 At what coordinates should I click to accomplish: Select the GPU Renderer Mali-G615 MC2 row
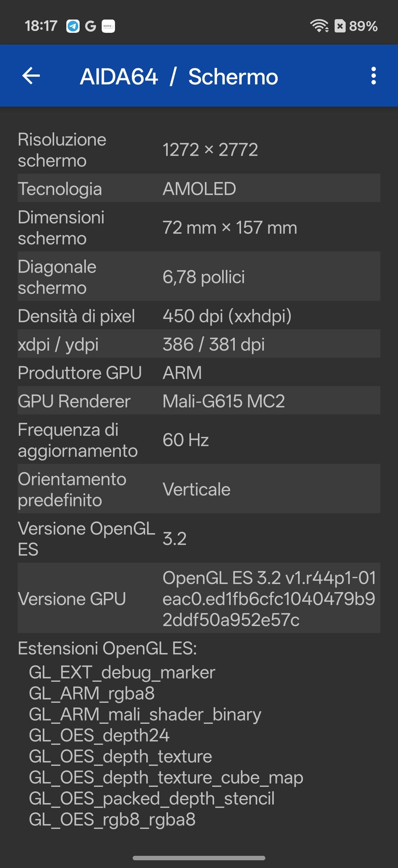coord(199,401)
